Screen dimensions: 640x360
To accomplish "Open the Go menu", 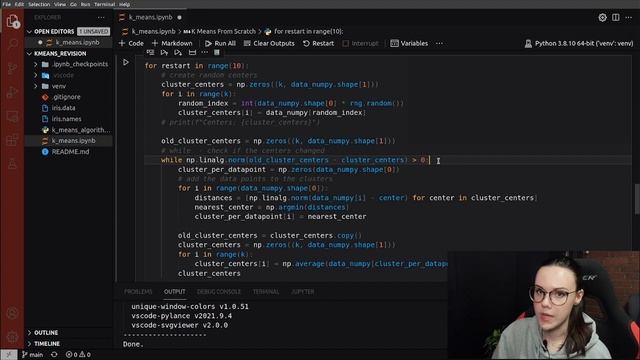I will tap(73, 4).
